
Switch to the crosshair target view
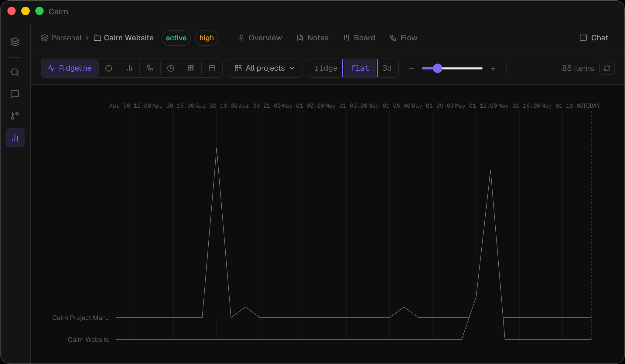click(x=109, y=68)
